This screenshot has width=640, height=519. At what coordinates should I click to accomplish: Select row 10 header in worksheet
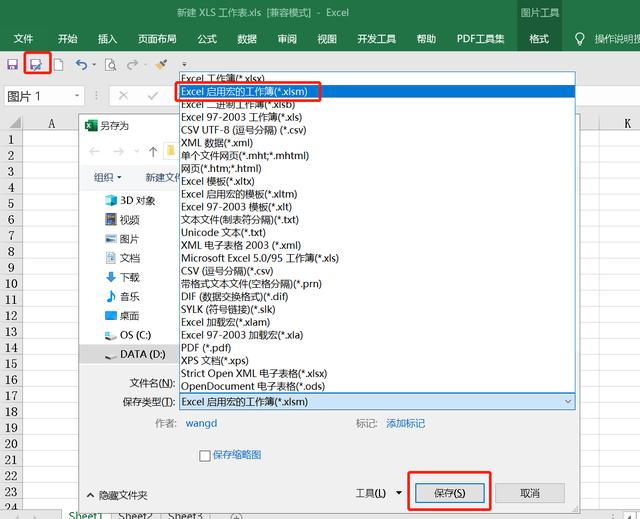click(x=11, y=284)
